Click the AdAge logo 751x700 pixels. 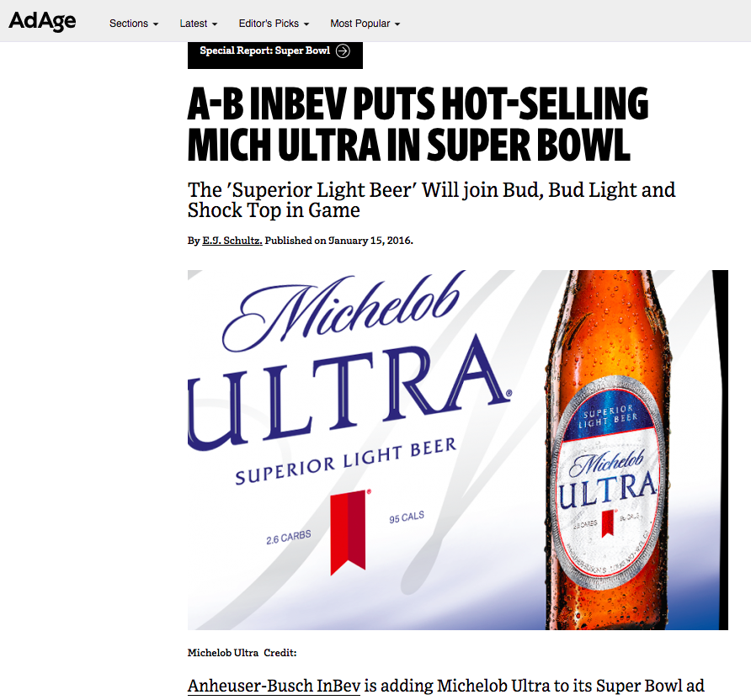pyautogui.click(x=42, y=21)
